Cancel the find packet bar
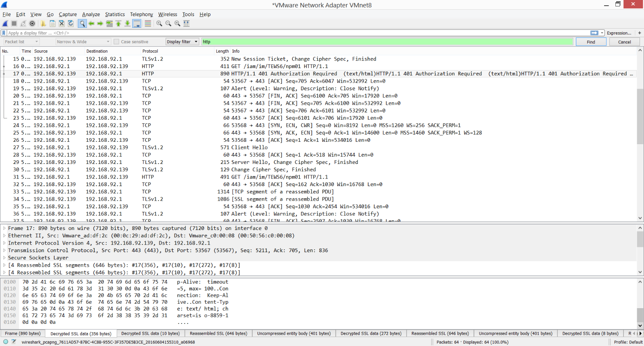This screenshot has width=644, height=346. (625, 42)
